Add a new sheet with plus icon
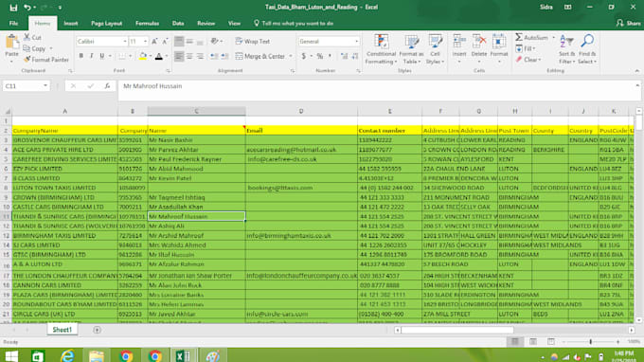The image size is (644, 362). pyautogui.click(x=97, y=330)
